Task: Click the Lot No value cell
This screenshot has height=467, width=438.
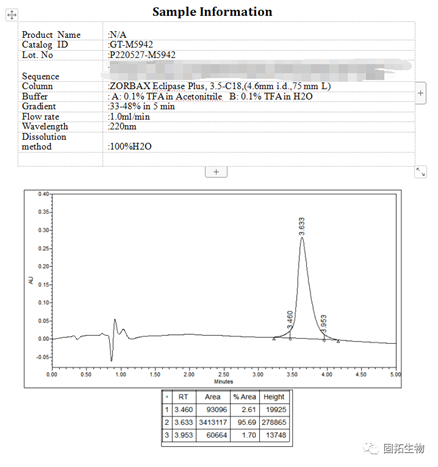Action: coord(259,55)
